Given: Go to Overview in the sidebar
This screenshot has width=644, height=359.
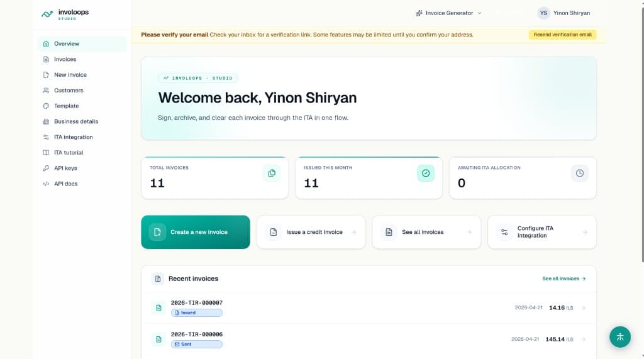Looking at the screenshot, I should (x=82, y=43).
